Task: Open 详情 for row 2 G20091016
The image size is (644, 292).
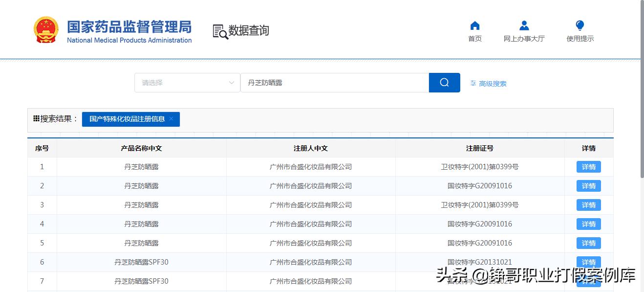Action: coord(588,186)
